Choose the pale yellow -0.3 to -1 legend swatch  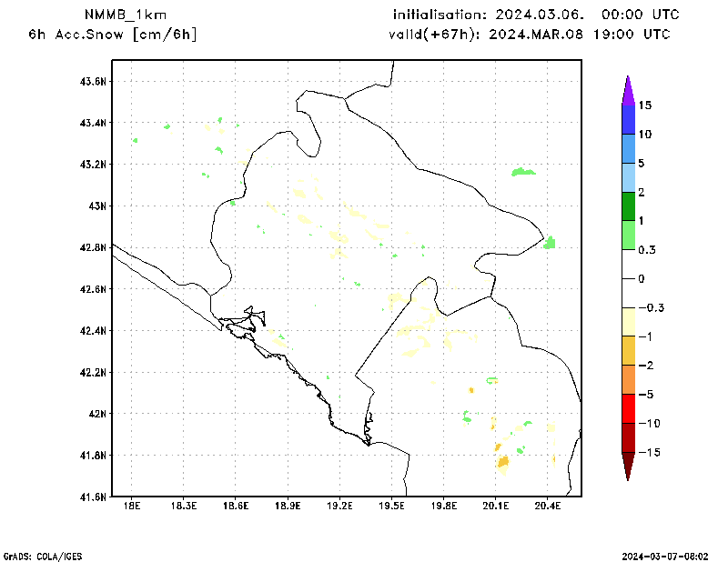tap(628, 322)
